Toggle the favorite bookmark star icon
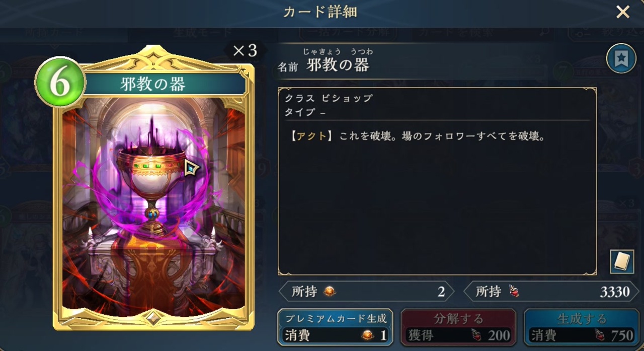Image resolution: width=644 pixels, height=351 pixels. pyautogui.click(x=621, y=58)
